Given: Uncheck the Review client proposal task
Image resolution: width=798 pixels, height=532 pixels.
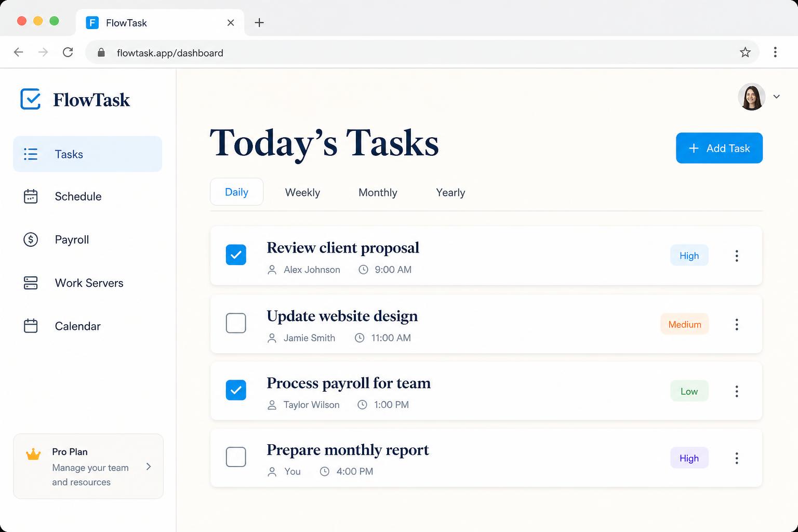Looking at the screenshot, I should pyautogui.click(x=236, y=255).
